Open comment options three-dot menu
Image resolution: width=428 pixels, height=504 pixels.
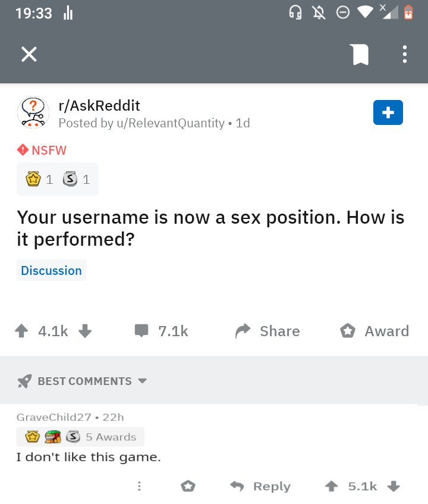tap(139, 486)
